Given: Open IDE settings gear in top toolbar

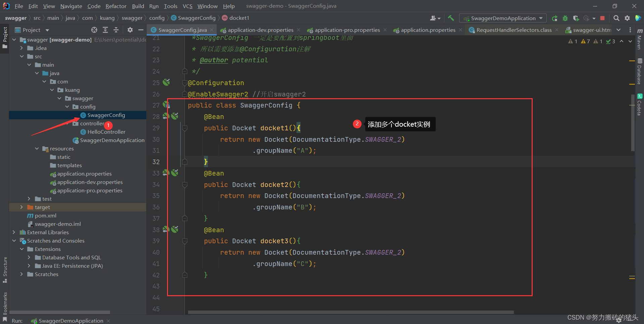Looking at the screenshot, I should 627,18.
